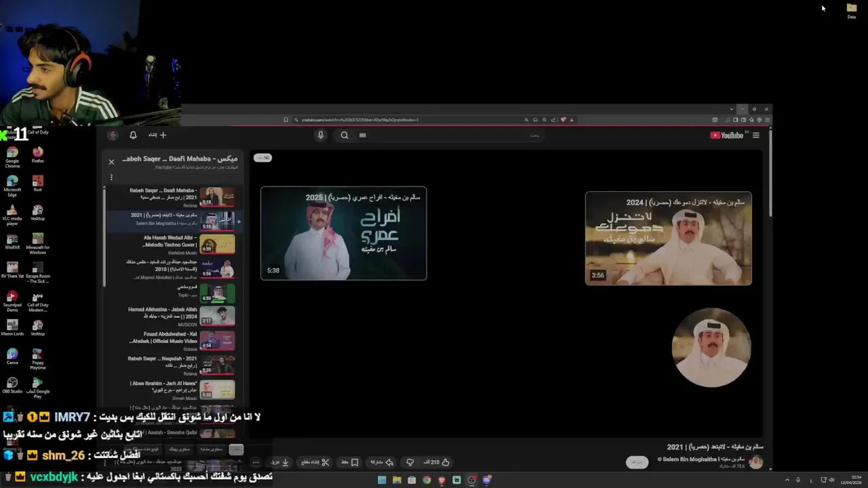Open Escape Room desktop shortcut
The width and height of the screenshot is (868, 488).
point(37,272)
